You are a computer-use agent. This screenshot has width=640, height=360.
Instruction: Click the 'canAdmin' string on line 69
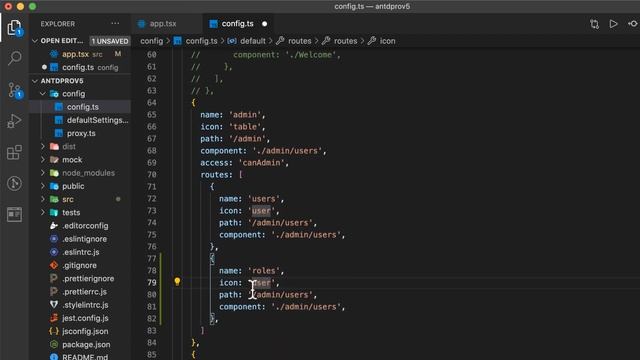click(x=263, y=162)
